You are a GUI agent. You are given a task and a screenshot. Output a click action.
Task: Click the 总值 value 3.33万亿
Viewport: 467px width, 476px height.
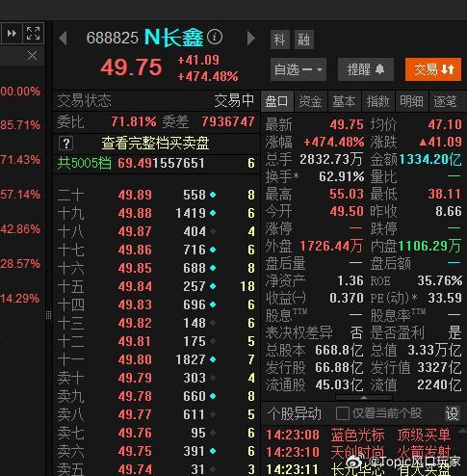pyautogui.click(x=434, y=350)
